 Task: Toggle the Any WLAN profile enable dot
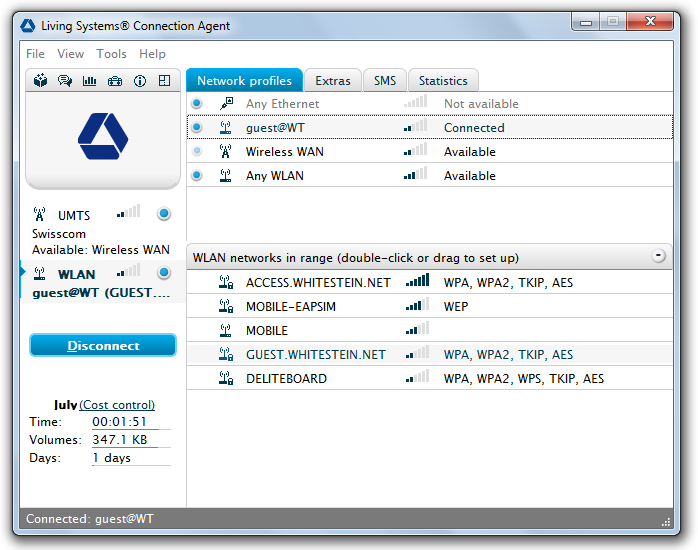coord(196,175)
